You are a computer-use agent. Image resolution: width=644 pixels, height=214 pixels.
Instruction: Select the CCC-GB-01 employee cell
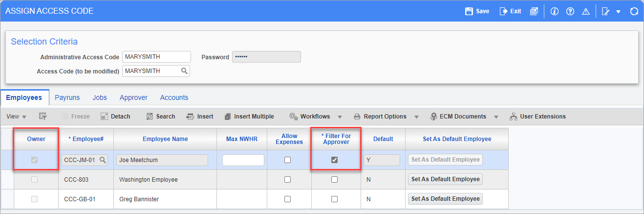86,199
